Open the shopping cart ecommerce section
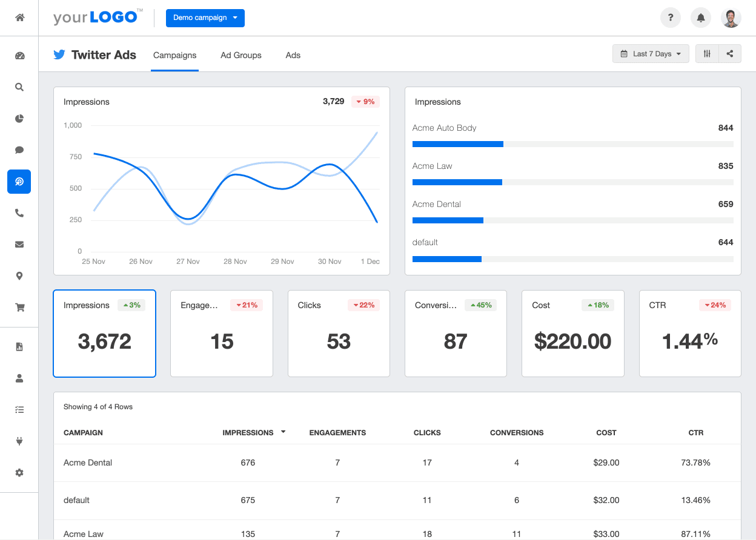 [x=19, y=307]
